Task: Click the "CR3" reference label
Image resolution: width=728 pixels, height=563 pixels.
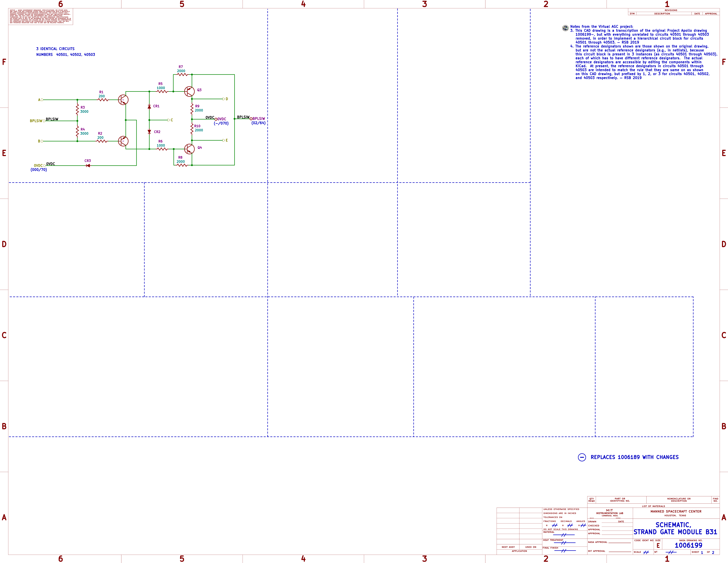Action: coord(88,161)
